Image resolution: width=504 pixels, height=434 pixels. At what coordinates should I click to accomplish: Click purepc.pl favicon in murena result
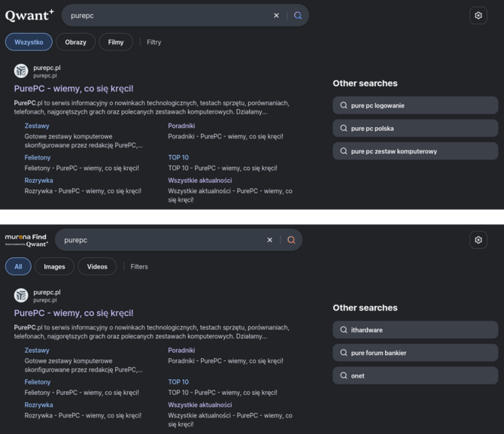[21, 296]
